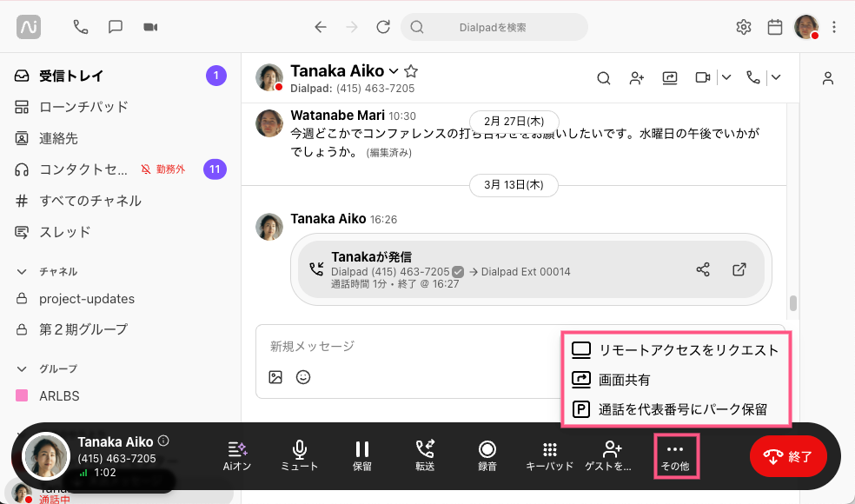Open the project-updates channel
The image size is (855, 504).
tap(120, 299)
